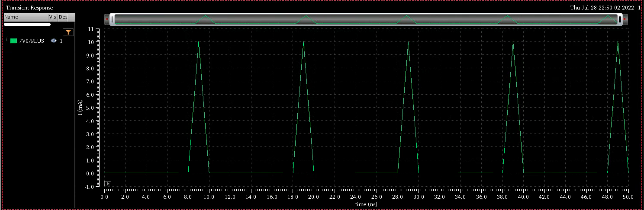Toggle visibility eye for /V0/PLUS

pyautogui.click(x=54, y=41)
